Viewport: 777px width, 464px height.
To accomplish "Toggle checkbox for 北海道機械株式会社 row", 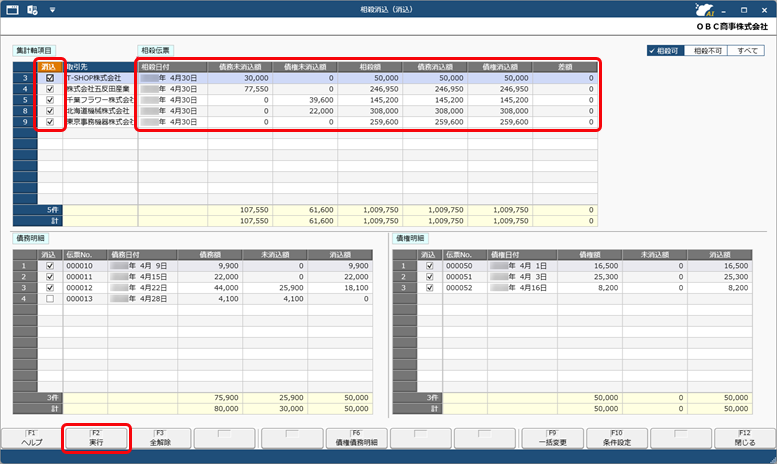I will 50,111.
